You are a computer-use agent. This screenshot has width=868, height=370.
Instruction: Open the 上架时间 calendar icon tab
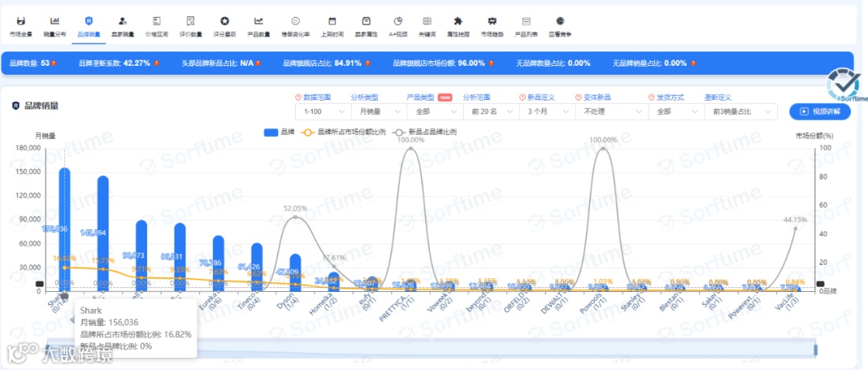pos(332,27)
